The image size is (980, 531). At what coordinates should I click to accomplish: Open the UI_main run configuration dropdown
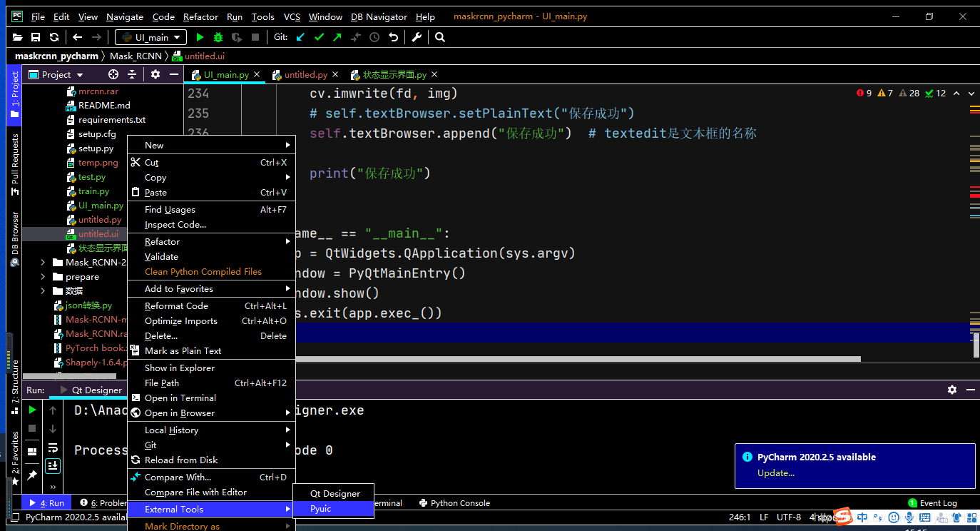(x=151, y=37)
